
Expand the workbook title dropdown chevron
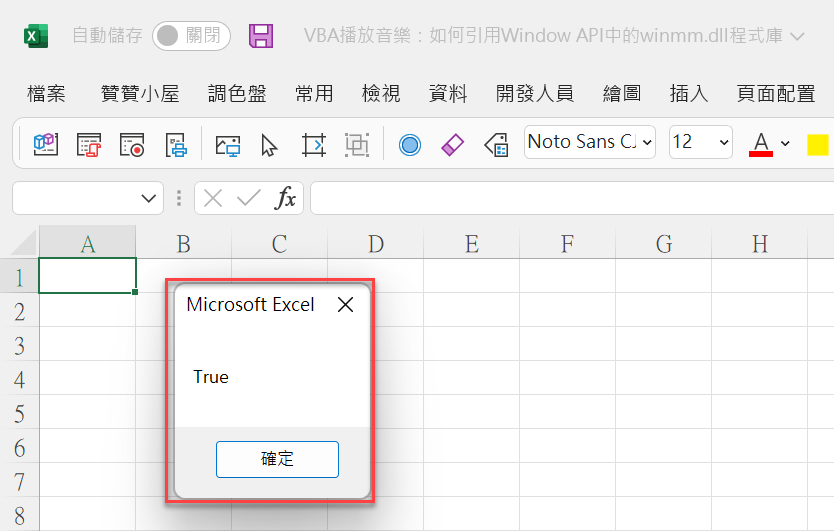point(797,36)
